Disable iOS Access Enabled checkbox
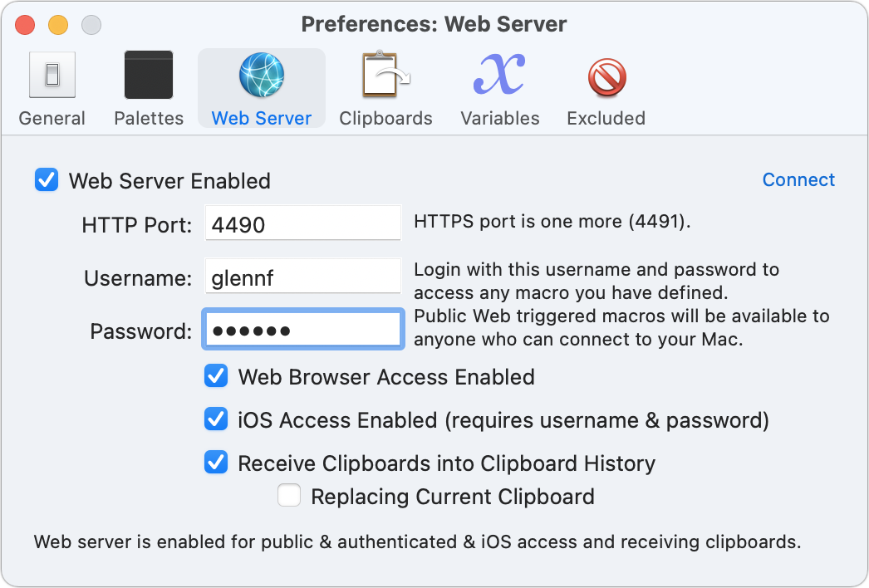This screenshot has width=869, height=588. tap(216, 419)
